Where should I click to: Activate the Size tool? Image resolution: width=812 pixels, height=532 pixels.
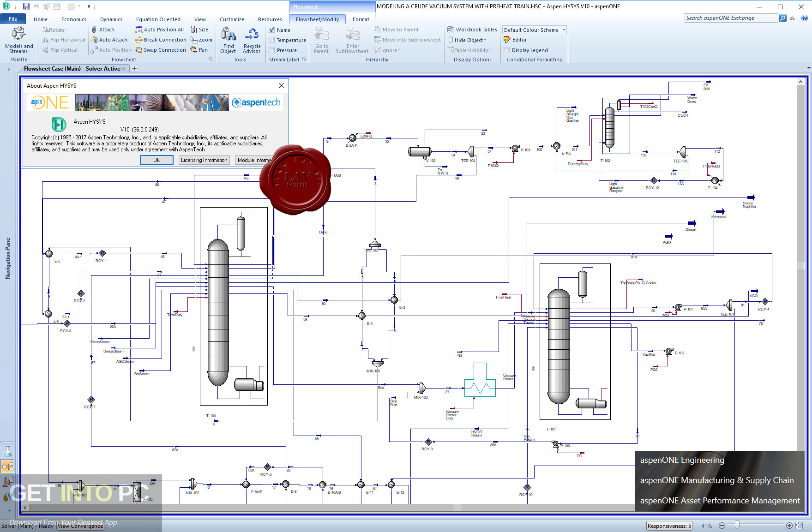[199, 30]
